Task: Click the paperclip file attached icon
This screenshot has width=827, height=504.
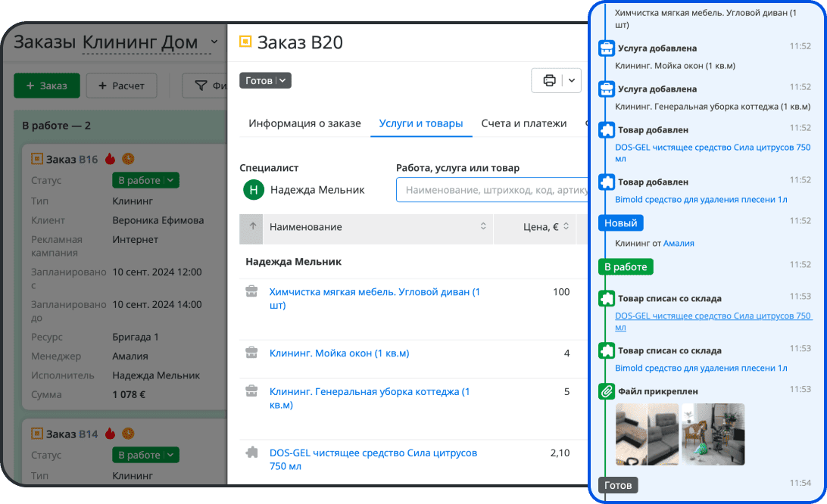Action: click(x=607, y=391)
